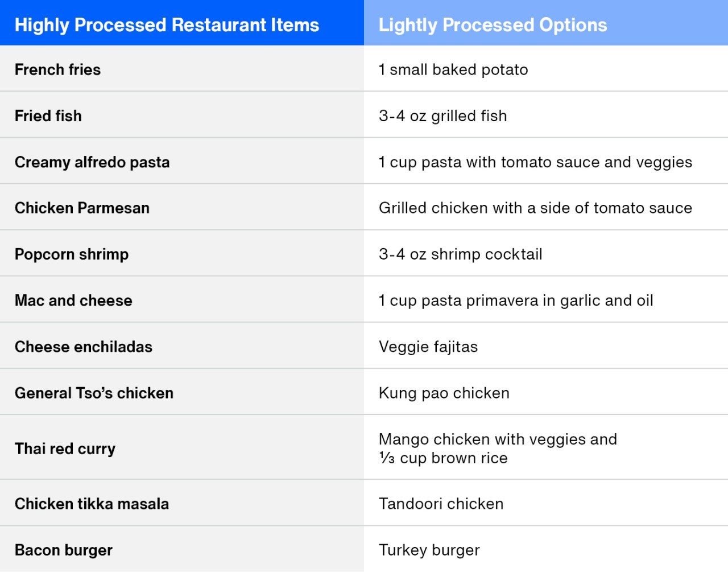Click the 1 small baked potato text

(x=453, y=69)
